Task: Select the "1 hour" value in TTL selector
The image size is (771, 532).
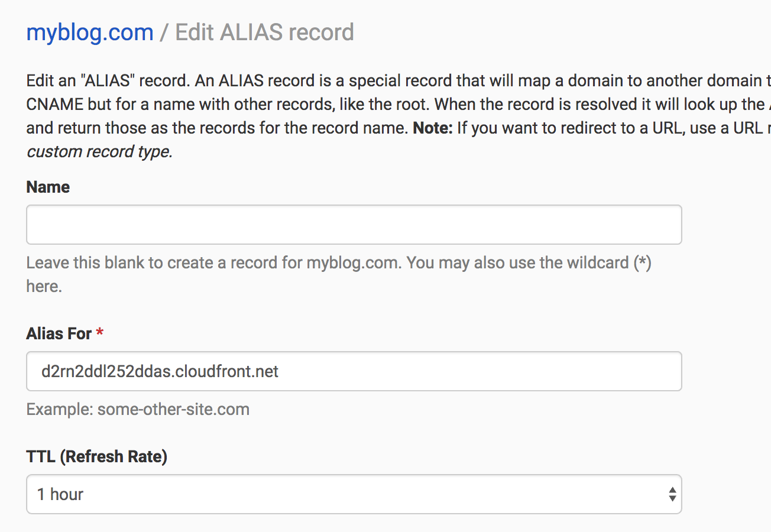Action: (x=60, y=494)
